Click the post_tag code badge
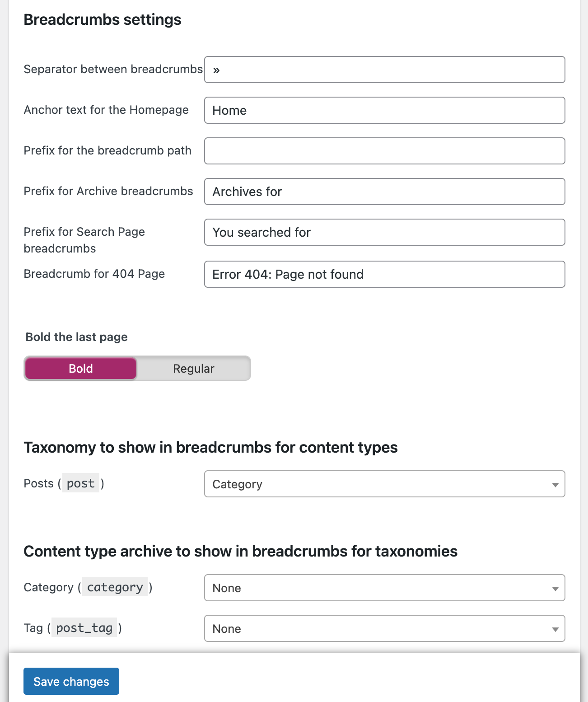Screen dimensions: 588x702 pos(84,627)
